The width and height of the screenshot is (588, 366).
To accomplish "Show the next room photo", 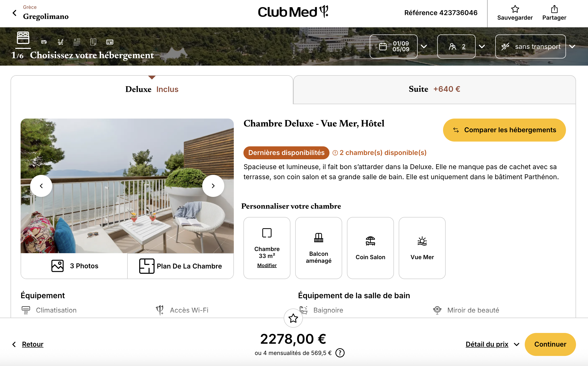I will pyautogui.click(x=213, y=186).
